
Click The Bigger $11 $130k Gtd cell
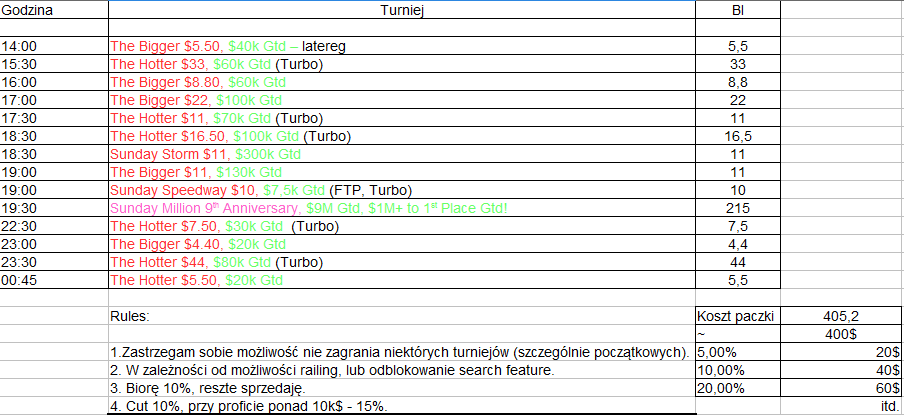[x=402, y=172]
